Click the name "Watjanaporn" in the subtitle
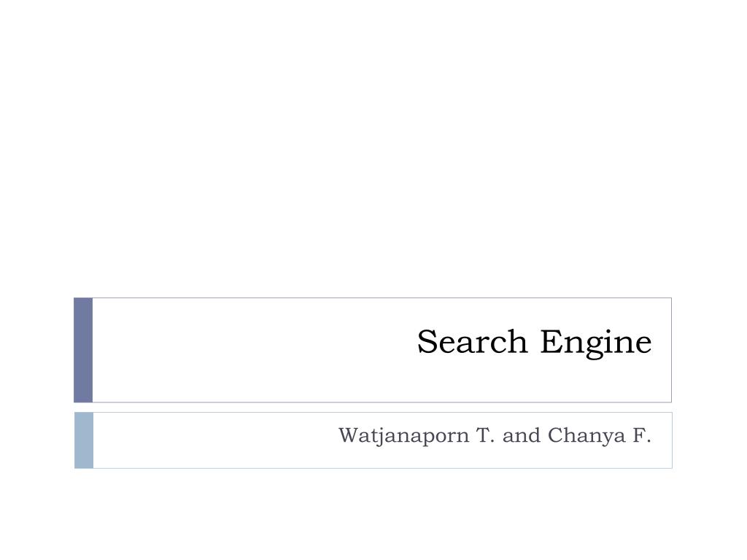Screen dimensions: 747x560 pos(403,436)
